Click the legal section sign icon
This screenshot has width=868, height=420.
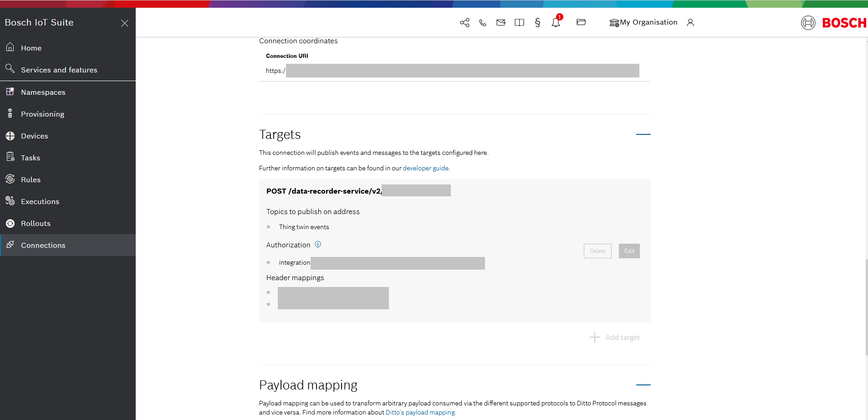(x=537, y=22)
